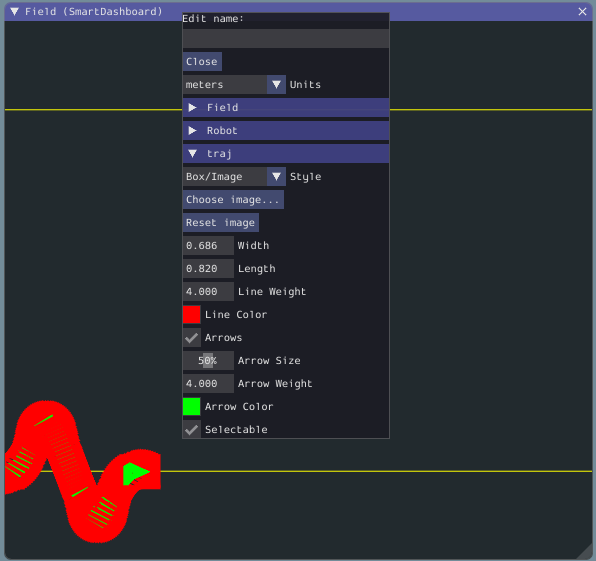Click the Width value field 0.686
This screenshot has width=596, height=561.
tap(208, 246)
